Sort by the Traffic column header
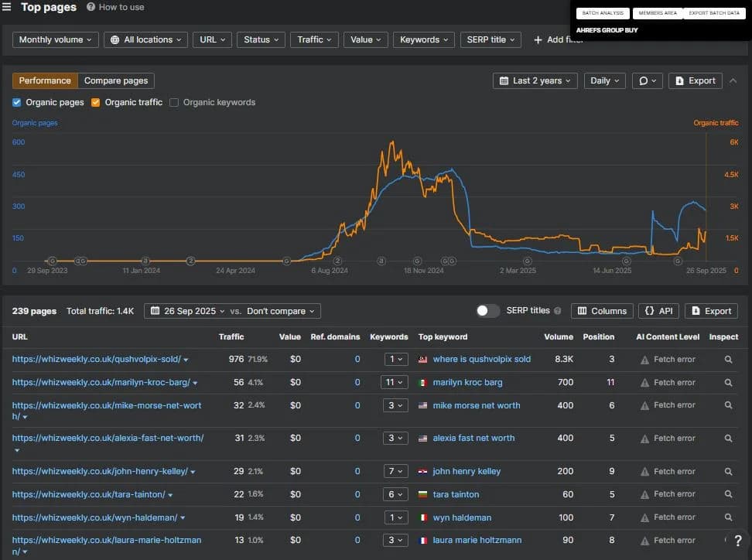Screen dimensions: 752x560 231,336
